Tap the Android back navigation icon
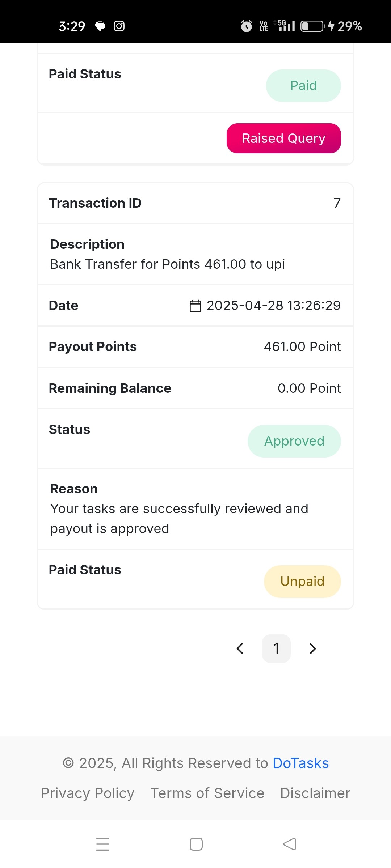The height and width of the screenshot is (868, 391). (x=290, y=844)
